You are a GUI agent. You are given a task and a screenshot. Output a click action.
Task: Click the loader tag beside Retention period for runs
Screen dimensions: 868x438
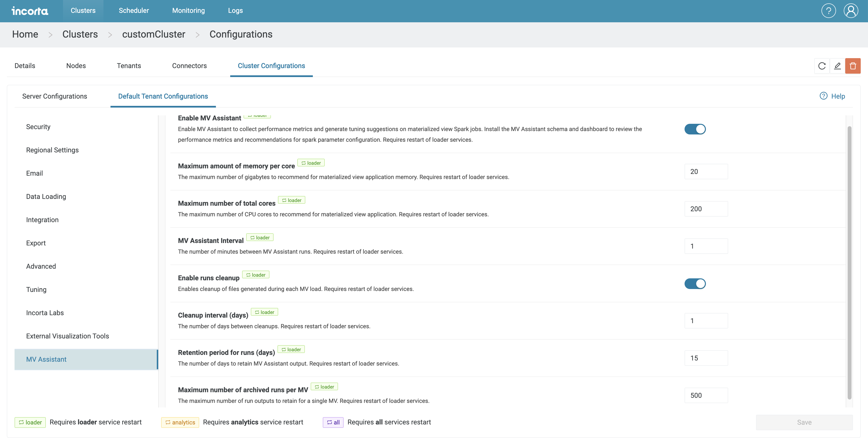coord(291,349)
